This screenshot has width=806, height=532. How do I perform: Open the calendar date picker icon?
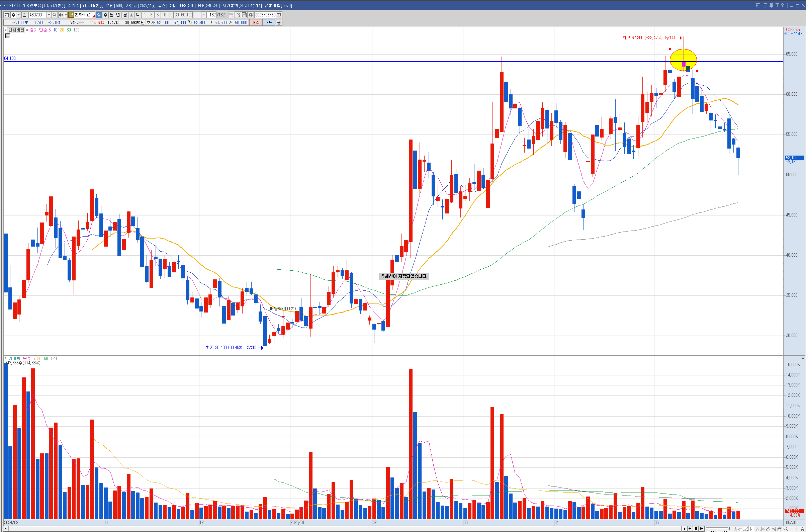tap(279, 15)
